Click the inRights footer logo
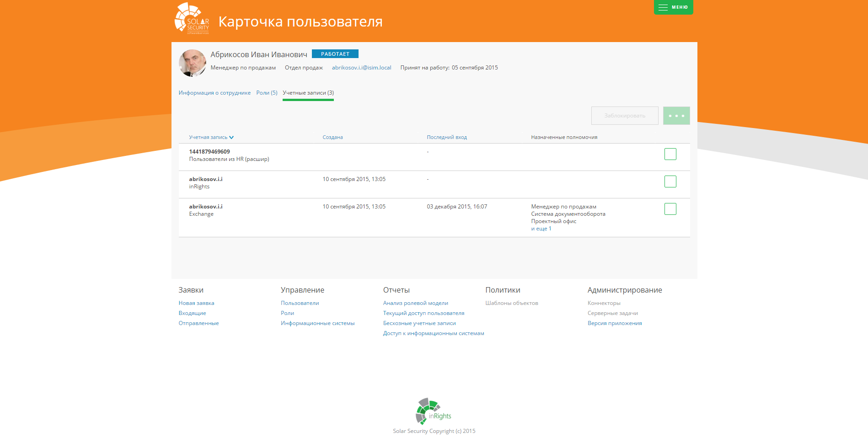The width and height of the screenshot is (868, 443). (433, 411)
